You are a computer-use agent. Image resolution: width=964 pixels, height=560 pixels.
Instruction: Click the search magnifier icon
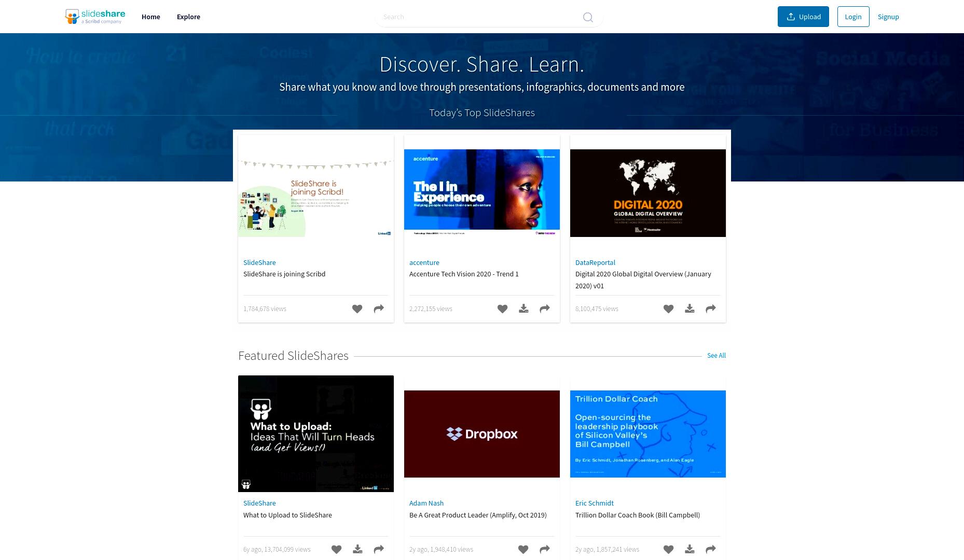(x=588, y=17)
